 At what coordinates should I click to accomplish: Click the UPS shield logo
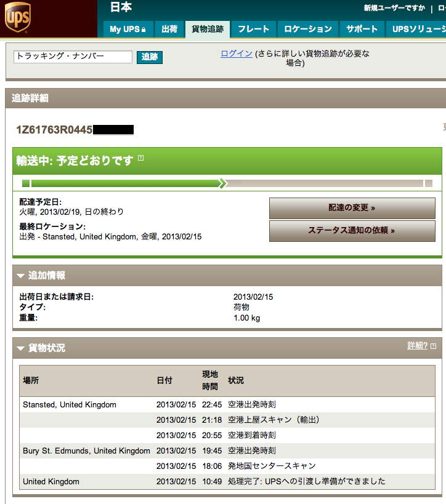click(18, 17)
